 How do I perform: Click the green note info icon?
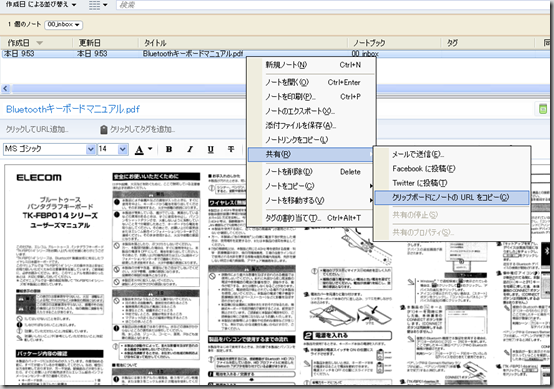(x=543, y=109)
